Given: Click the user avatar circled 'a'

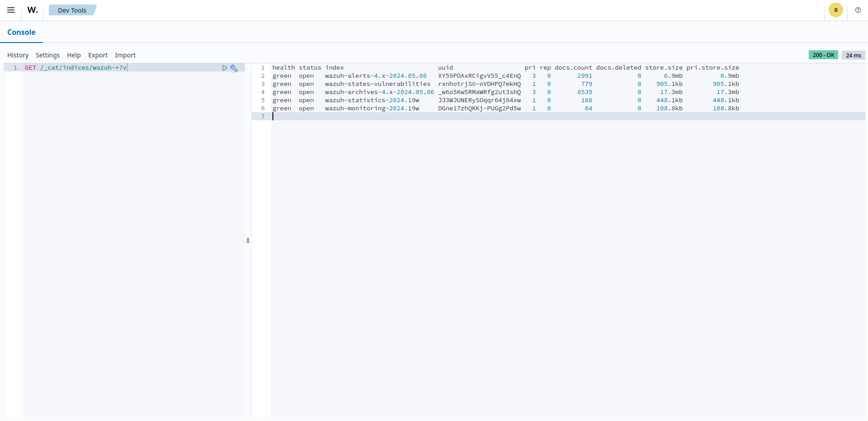Looking at the screenshot, I should (x=835, y=10).
